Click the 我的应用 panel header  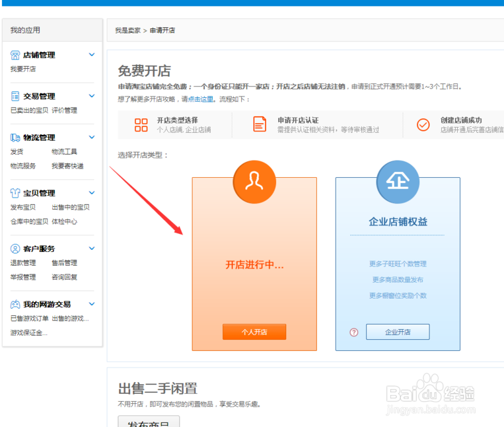point(52,30)
